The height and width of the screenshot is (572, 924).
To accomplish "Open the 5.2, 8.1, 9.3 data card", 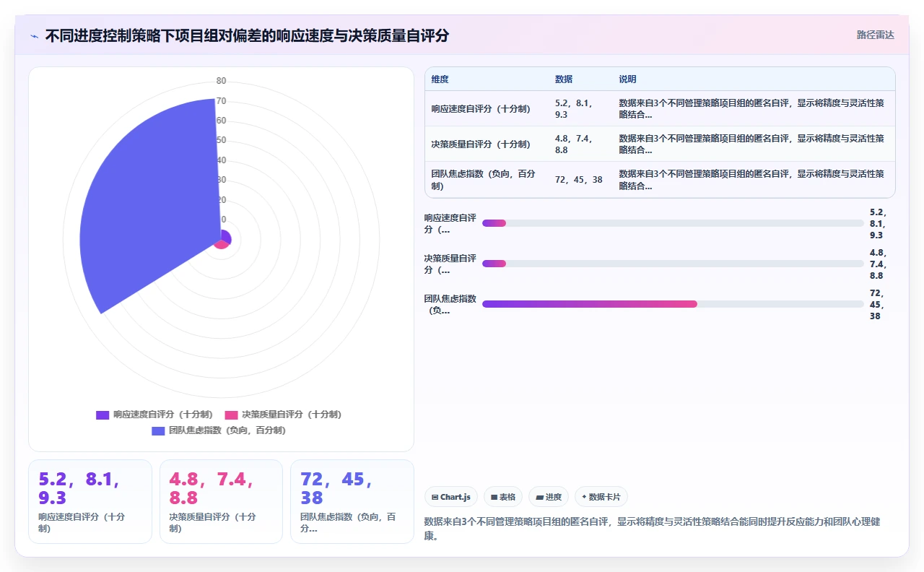I will point(90,501).
